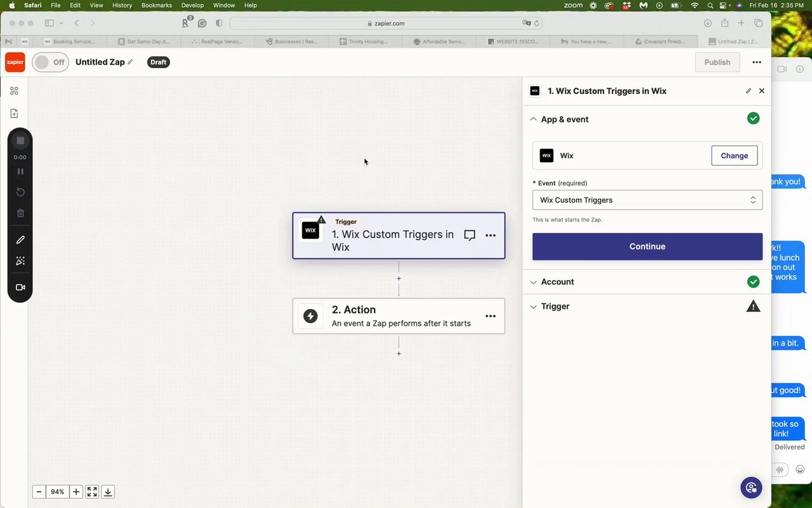Switch to the WEBSITE DISCO tab
Image resolution: width=812 pixels, height=508 pixels.
pyautogui.click(x=513, y=41)
